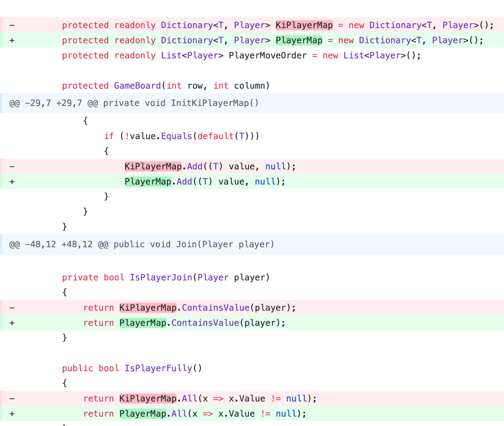Viewport: 504px width, 426px height.
Task: Click plus marker on added Dictionary declaration
Action: 12,40
